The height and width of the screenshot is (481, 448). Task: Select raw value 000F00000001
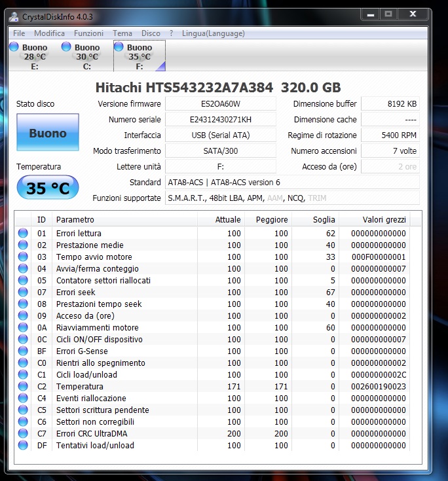(379, 257)
